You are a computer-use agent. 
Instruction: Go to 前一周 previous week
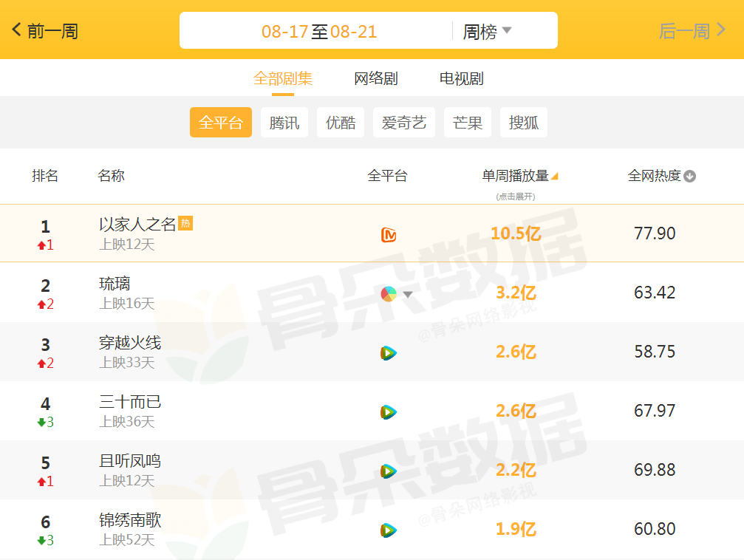pyautogui.click(x=45, y=31)
